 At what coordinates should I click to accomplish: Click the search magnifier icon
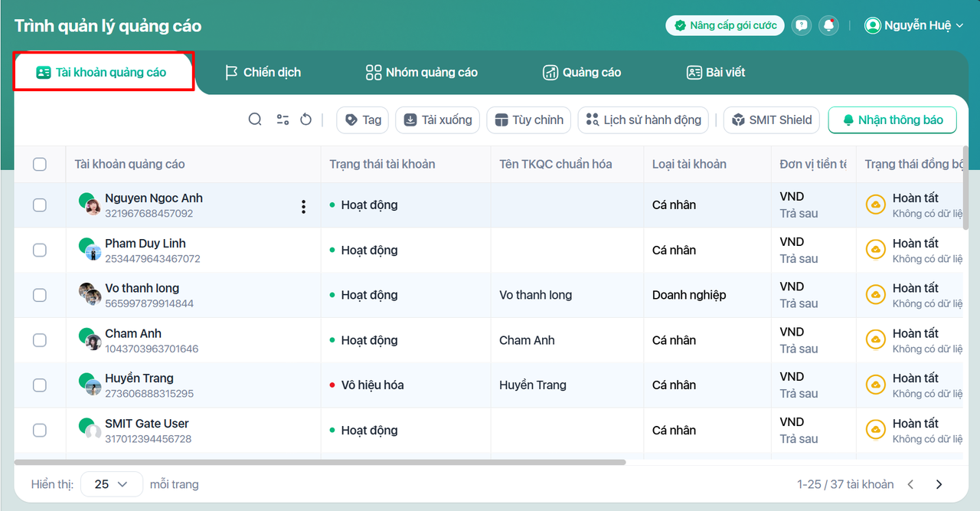pyautogui.click(x=255, y=120)
